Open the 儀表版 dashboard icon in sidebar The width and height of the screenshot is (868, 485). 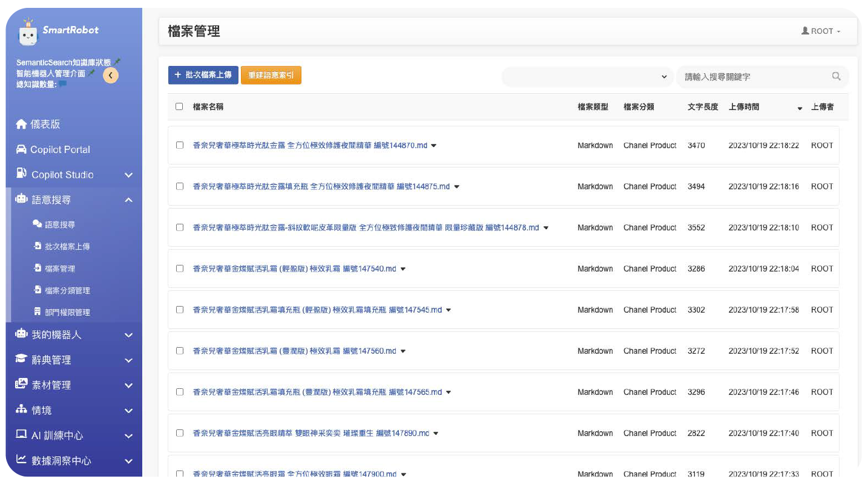(20, 125)
